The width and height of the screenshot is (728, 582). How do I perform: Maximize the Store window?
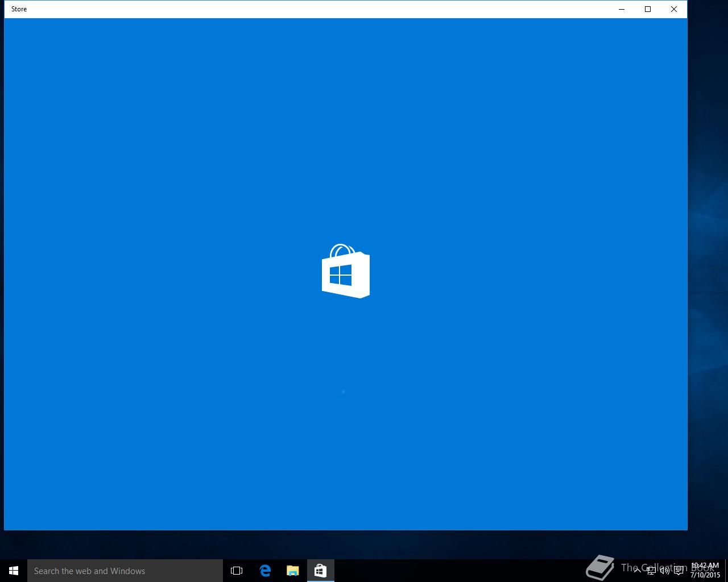(x=648, y=9)
